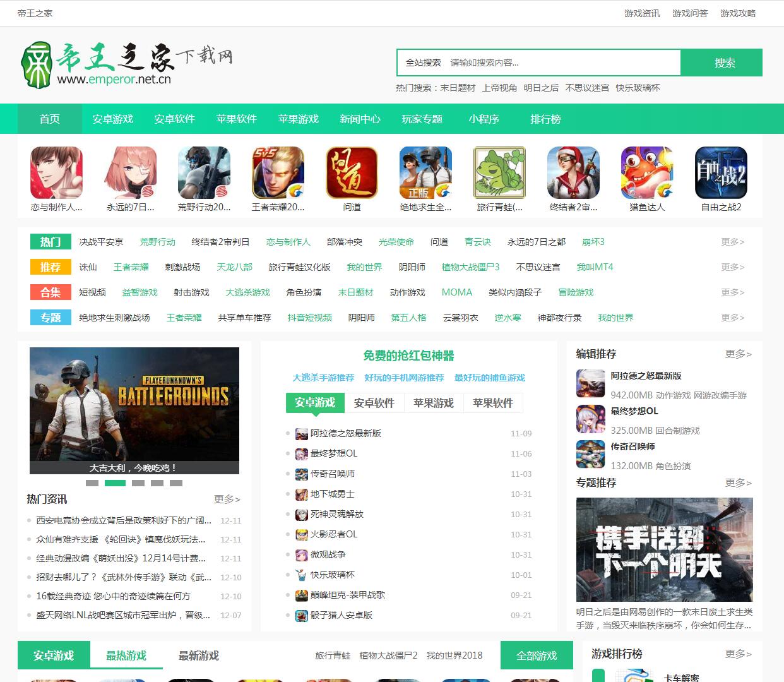
Task: Select the first carousel indicator dot
Action: coord(92,483)
